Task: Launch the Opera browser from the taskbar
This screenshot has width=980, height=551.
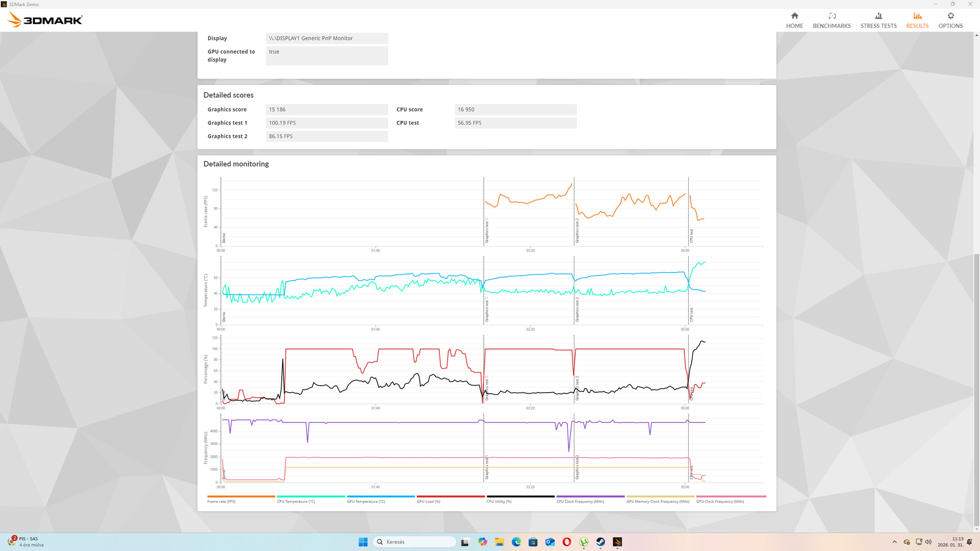Action: (566, 542)
